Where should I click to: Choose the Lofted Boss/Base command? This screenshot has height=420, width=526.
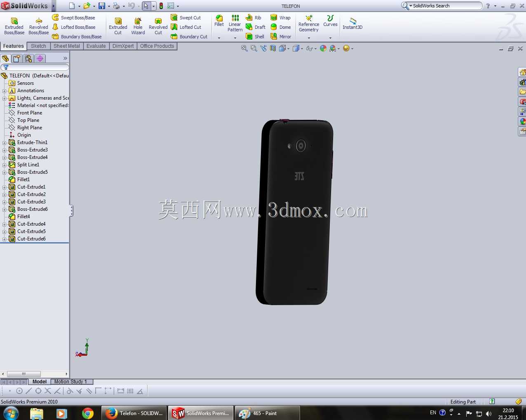coord(73,27)
